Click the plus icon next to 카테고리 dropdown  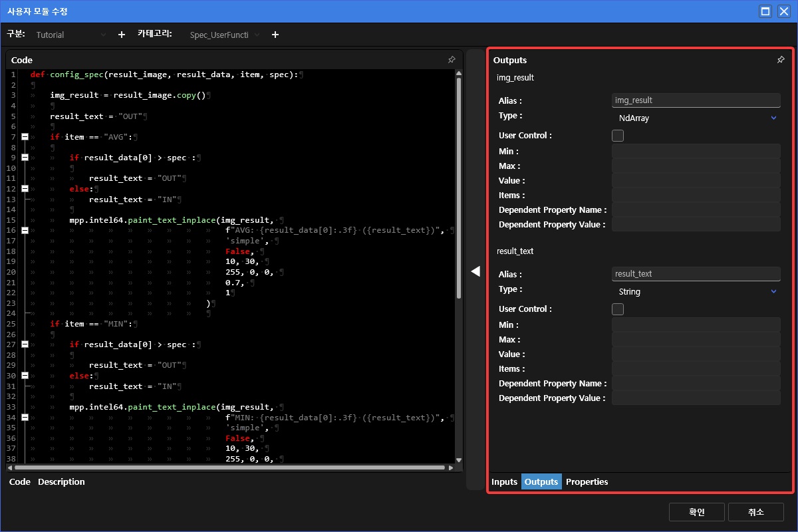coord(275,35)
